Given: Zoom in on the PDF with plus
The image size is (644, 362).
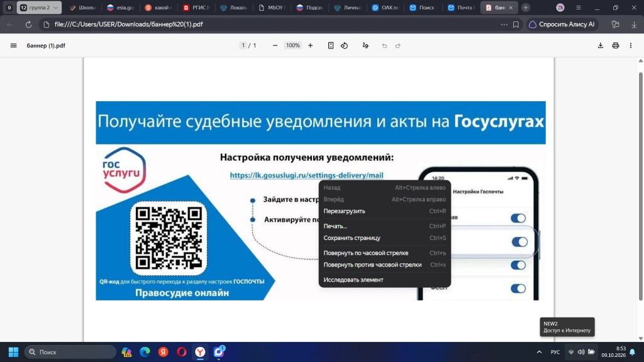Looking at the screenshot, I should (311, 45).
